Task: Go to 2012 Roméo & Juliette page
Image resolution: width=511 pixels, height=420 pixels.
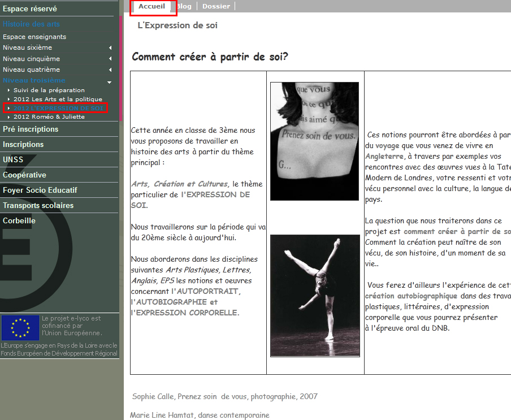Action: coord(49,117)
